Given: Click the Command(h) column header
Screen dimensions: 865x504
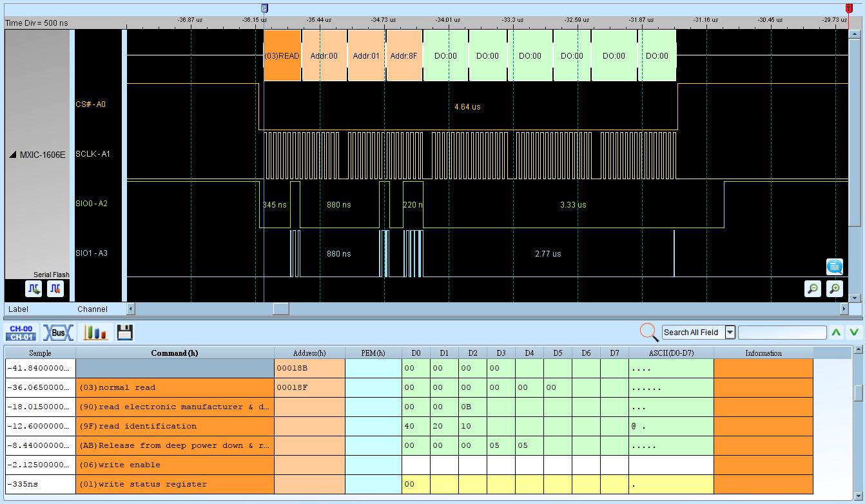Looking at the screenshot, I should [175, 353].
